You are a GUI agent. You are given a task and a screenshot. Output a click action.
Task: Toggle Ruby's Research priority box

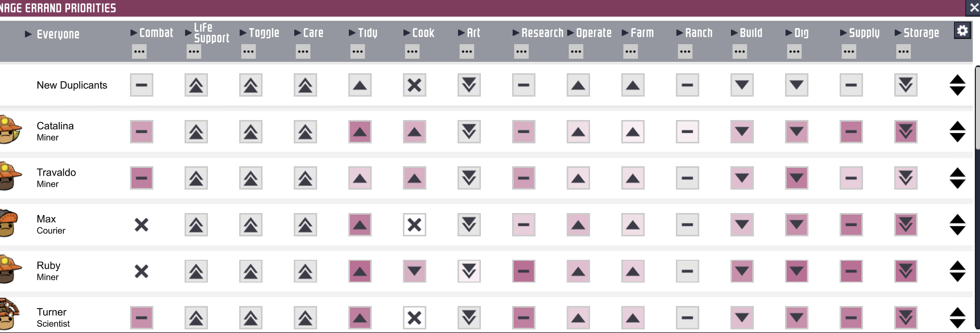point(524,271)
